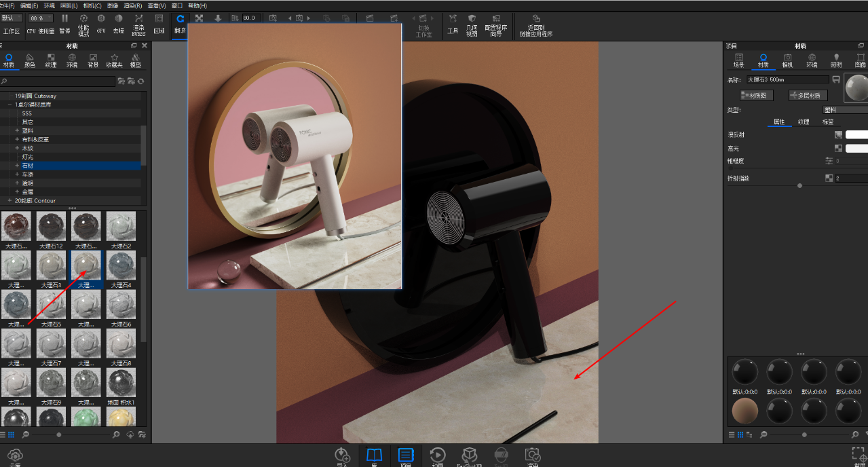This screenshot has width=868, height=467.
Task: Open the 渲染(R) menu in the menu bar
Action: click(132, 5)
